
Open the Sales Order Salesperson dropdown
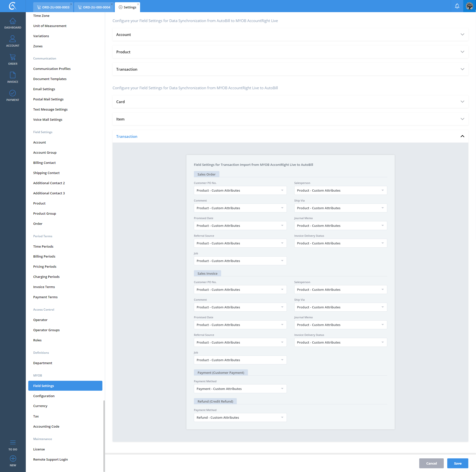(340, 190)
